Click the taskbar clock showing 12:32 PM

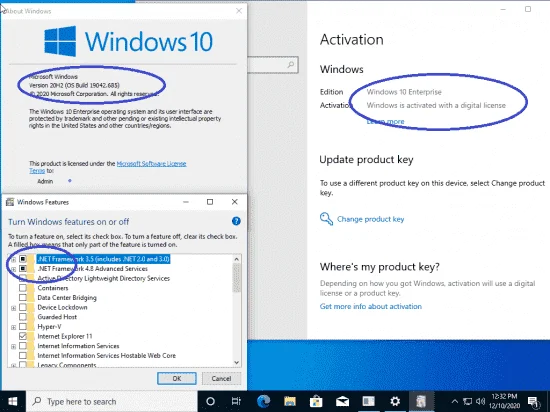(x=504, y=401)
